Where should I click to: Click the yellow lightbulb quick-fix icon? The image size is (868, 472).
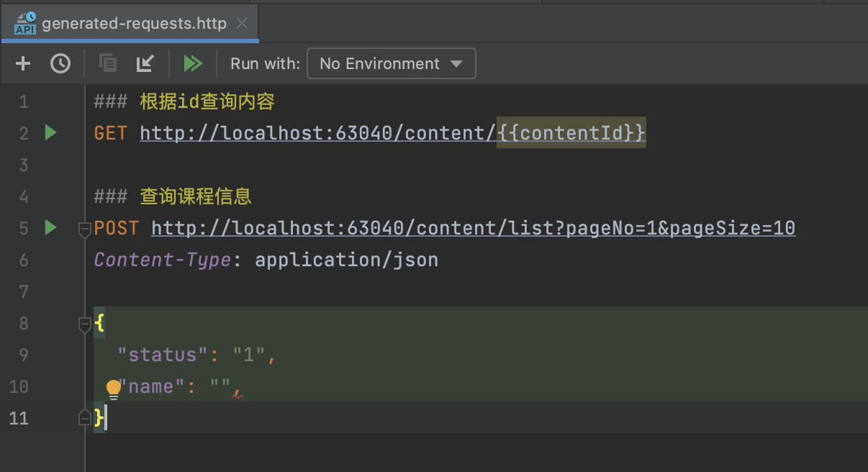(x=114, y=389)
